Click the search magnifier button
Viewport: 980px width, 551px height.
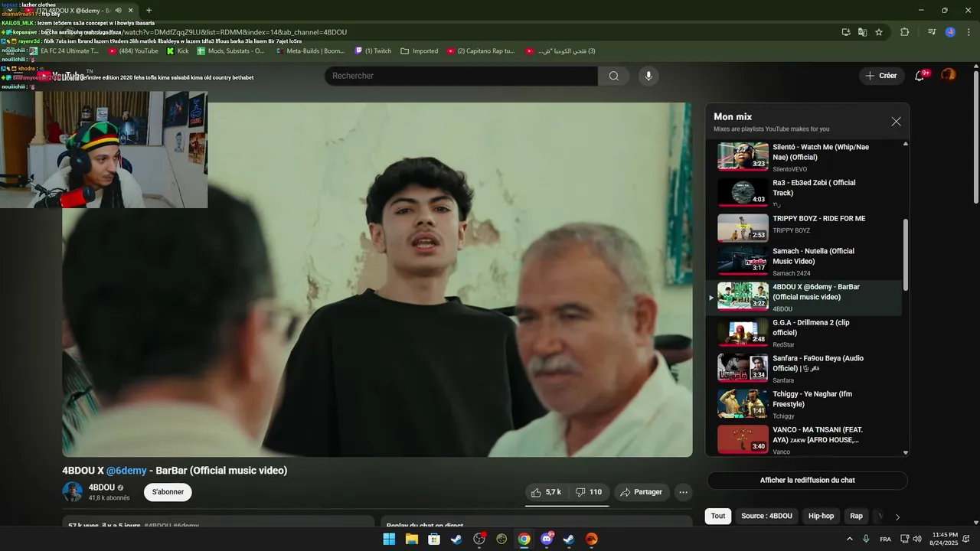(x=613, y=76)
